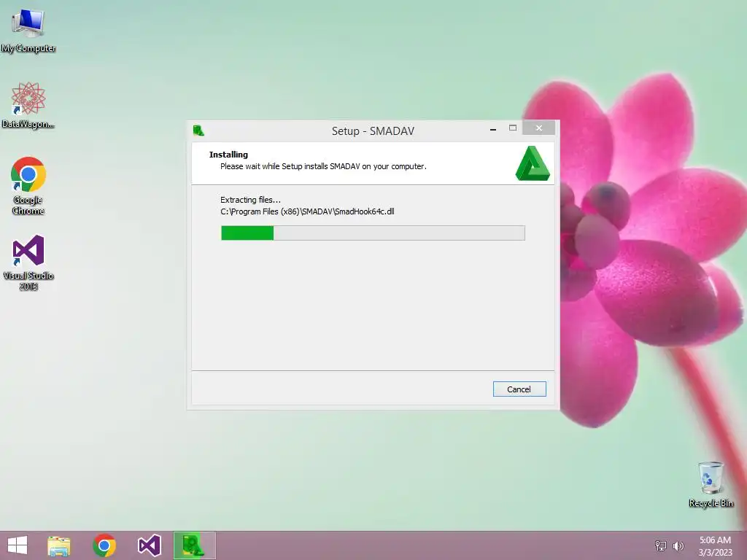Open the Windows Start button
Screen dimensions: 747x560
point(18,545)
